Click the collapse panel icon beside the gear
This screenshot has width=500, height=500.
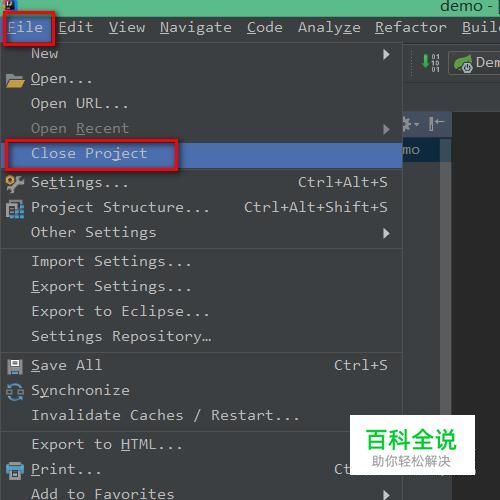[x=436, y=124]
